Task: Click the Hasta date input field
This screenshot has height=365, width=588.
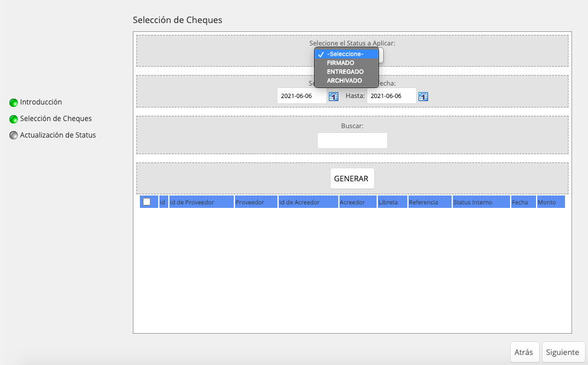Action: tap(391, 96)
